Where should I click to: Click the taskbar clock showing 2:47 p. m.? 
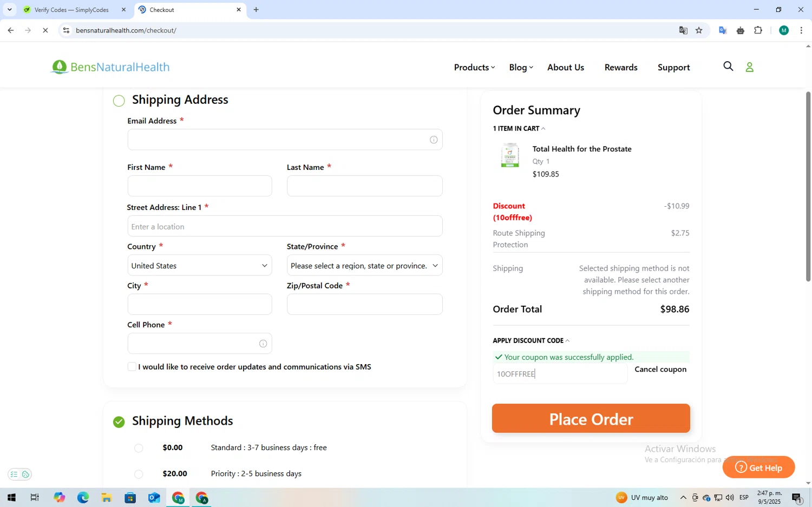(x=769, y=498)
